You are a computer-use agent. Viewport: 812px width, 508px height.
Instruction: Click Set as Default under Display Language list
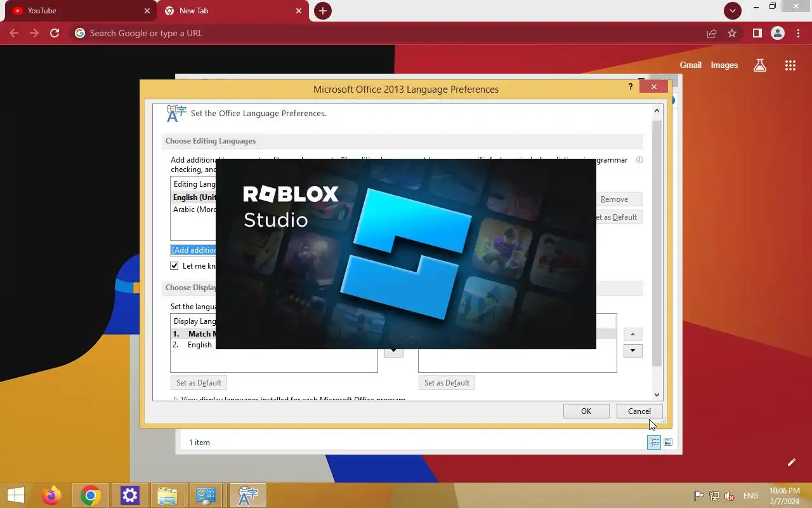tap(199, 383)
